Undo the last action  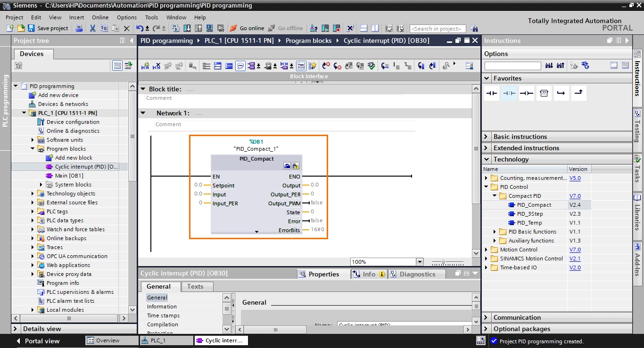(x=140, y=28)
